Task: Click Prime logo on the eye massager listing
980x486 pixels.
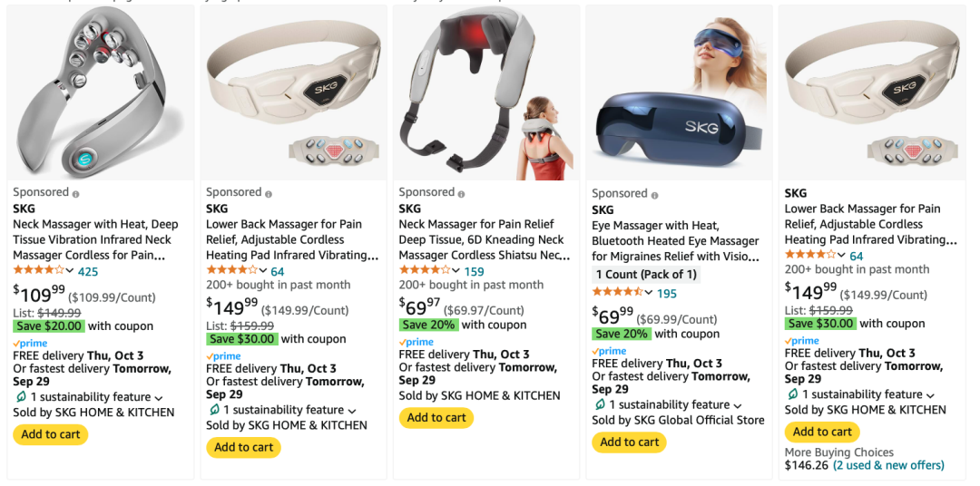Action: point(609,352)
